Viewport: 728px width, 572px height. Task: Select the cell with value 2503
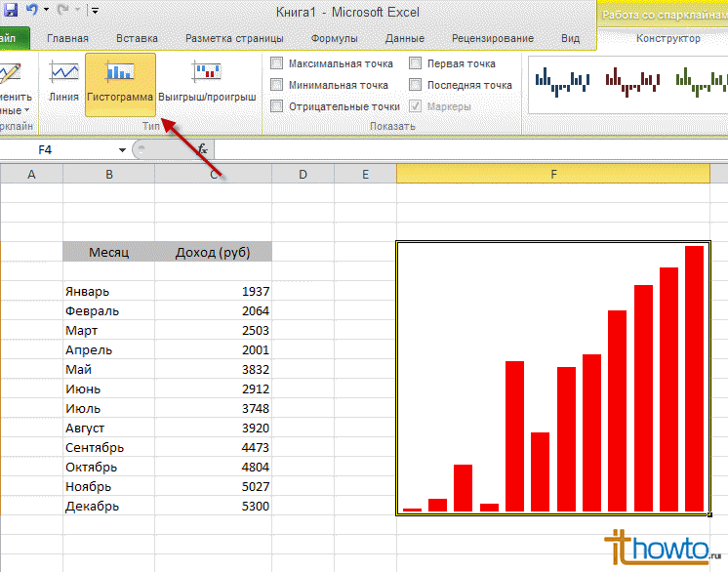pyautogui.click(x=214, y=330)
